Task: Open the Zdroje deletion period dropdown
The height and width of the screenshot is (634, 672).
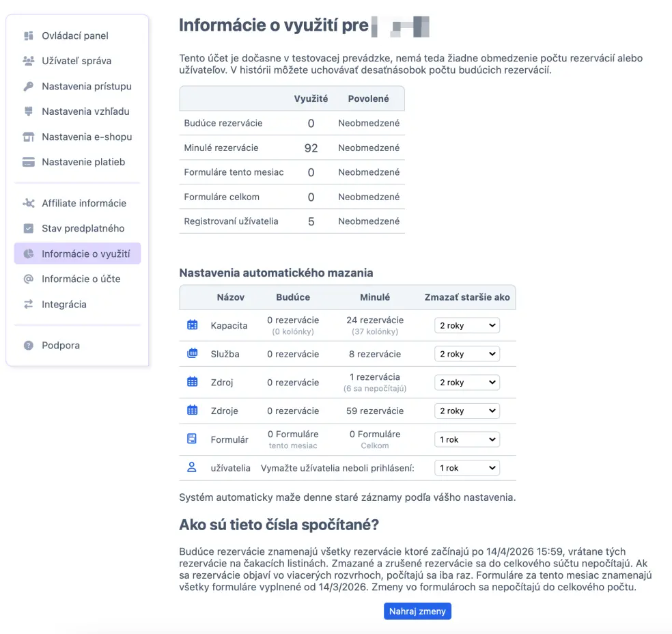Action: coord(466,411)
